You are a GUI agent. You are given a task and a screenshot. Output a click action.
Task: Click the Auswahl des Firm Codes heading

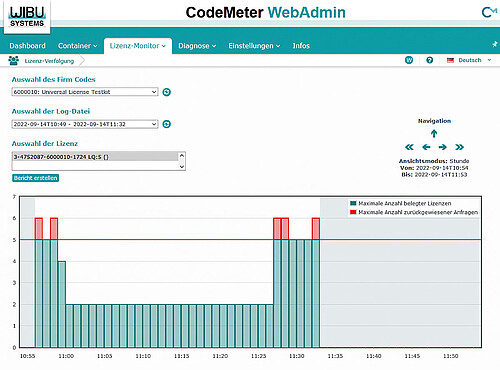[54, 79]
